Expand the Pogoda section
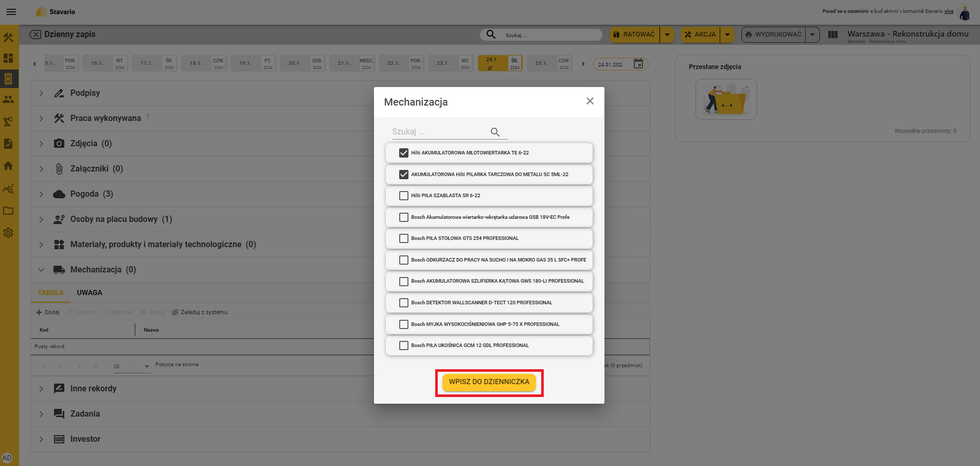Screen dimensions: 980x466 (x=41, y=194)
